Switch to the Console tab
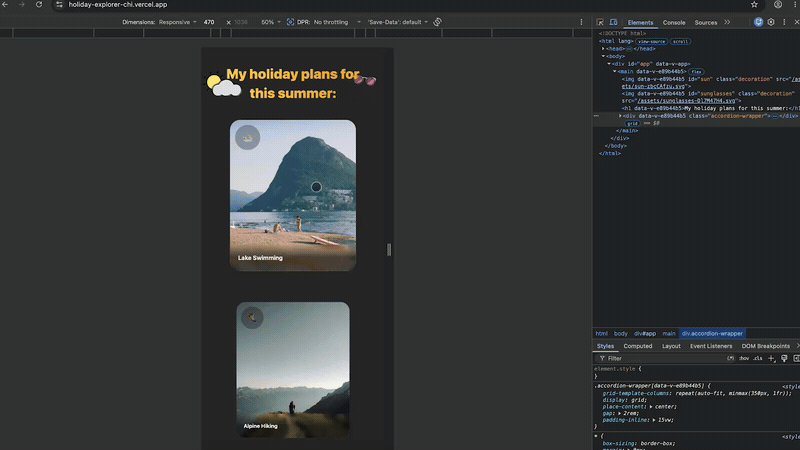The height and width of the screenshot is (450, 800). (x=673, y=22)
